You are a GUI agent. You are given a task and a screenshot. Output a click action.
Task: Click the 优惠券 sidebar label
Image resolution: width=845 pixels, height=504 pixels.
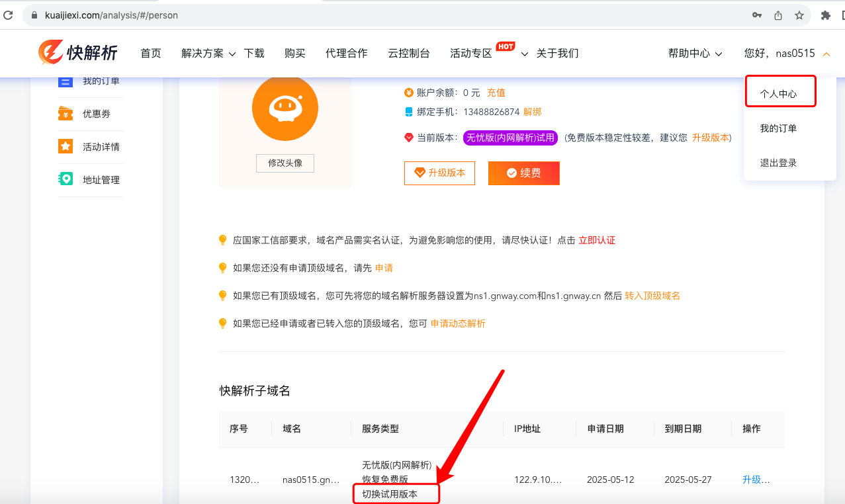[97, 114]
